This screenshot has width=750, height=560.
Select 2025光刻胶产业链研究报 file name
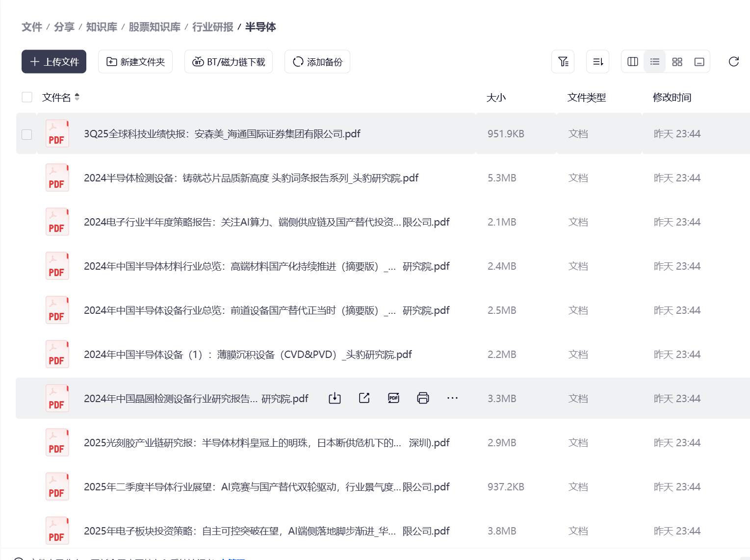click(267, 443)
